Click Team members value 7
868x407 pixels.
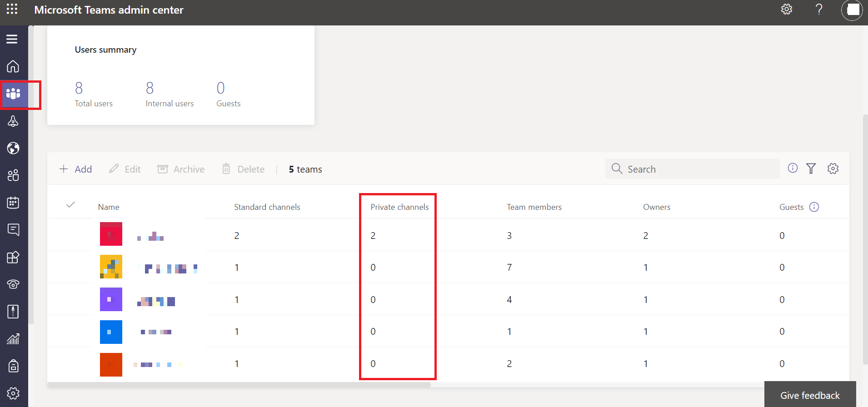pos(509,268)
